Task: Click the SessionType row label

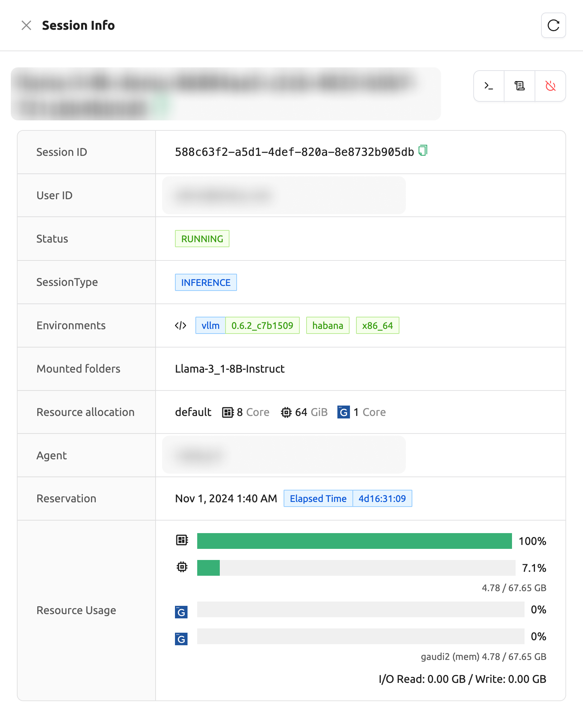Action: [x=67, y=282]
